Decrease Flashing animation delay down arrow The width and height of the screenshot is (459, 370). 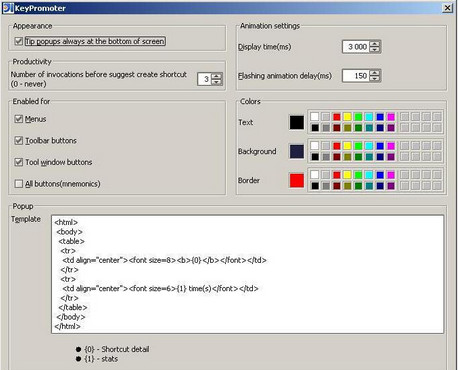pyautogui.click(x=375, y=79)
